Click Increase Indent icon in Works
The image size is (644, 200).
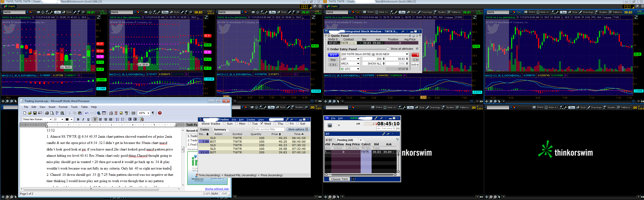(135, 120)
